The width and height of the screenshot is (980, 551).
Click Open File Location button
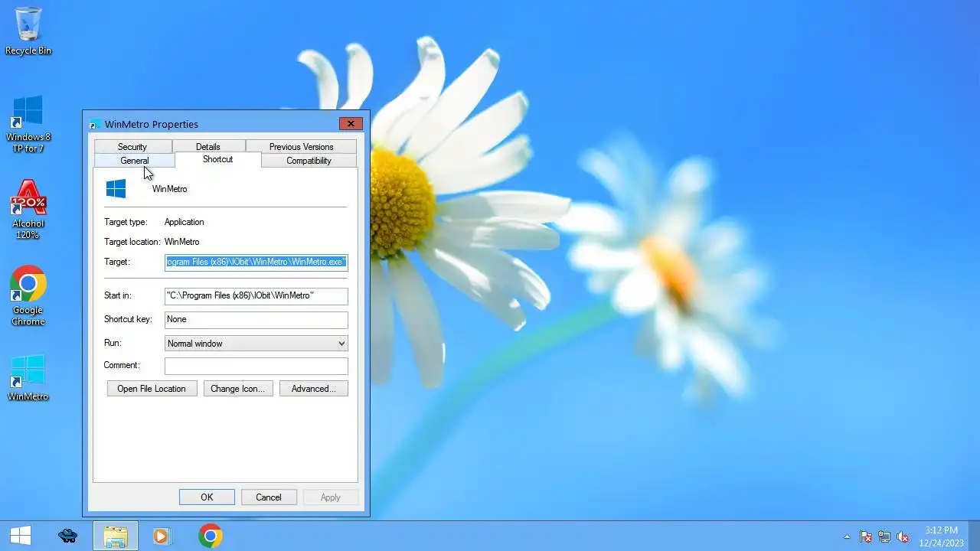coord(152,389)
